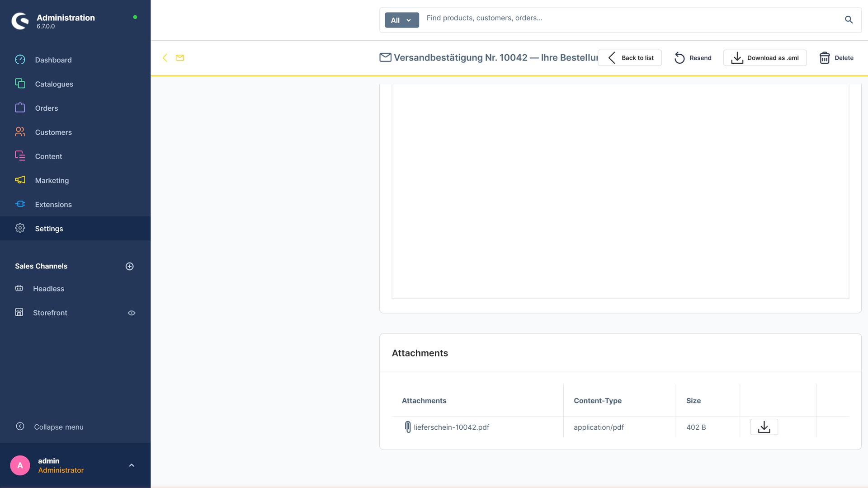The width and height of the screenshot is (868, 488).
Task: Click the Headless basket icon
Action: pos(19,288)
